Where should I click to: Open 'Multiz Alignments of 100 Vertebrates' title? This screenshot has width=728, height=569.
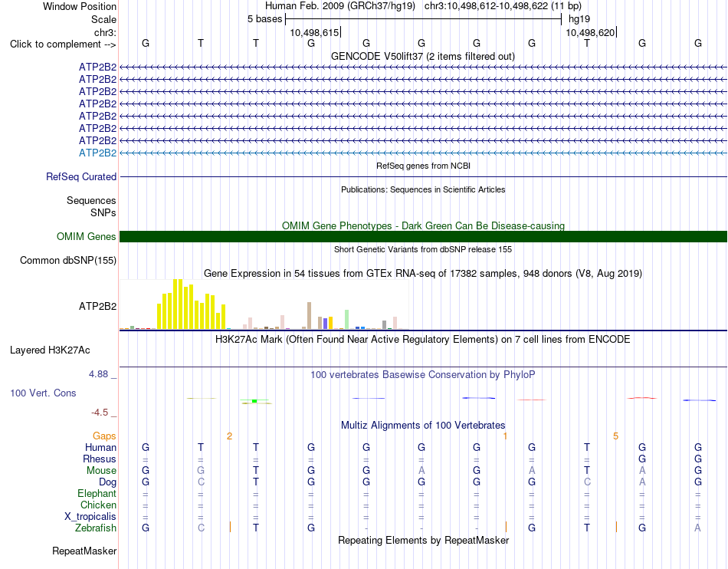(423, 426)
